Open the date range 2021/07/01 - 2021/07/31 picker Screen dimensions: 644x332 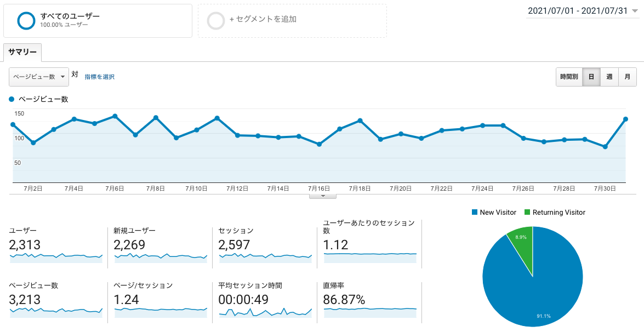pyautogui.click(x=582, y=11)
